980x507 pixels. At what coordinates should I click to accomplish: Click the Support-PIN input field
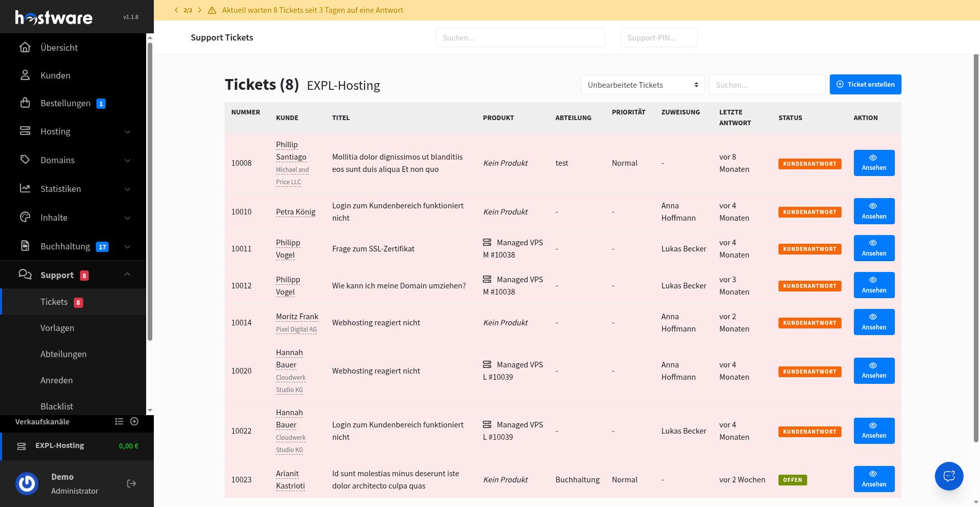(659, 37)
